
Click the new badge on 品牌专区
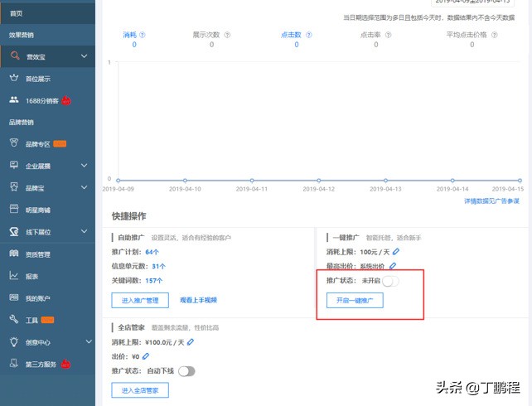point(60,144)
